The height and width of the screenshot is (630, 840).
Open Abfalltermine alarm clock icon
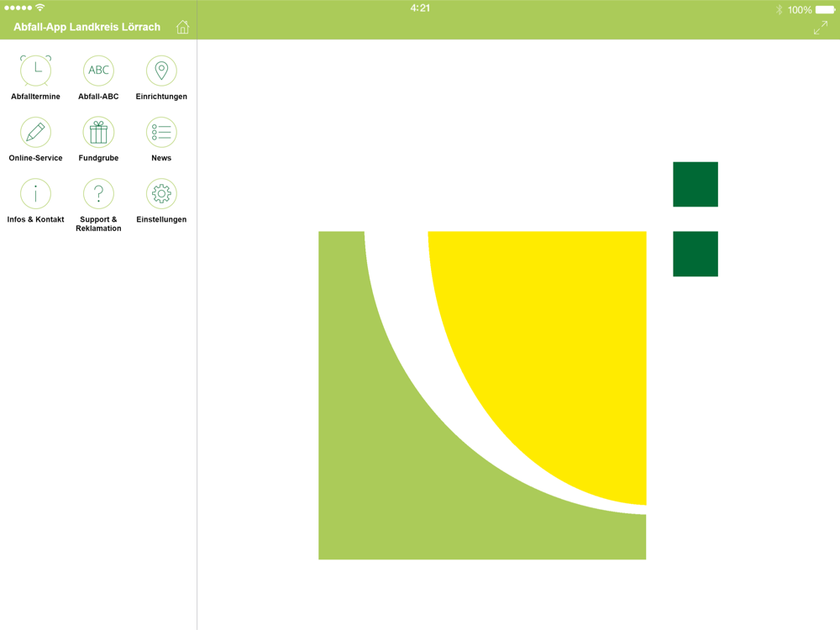pyautogui.click(x=35, y=71)
